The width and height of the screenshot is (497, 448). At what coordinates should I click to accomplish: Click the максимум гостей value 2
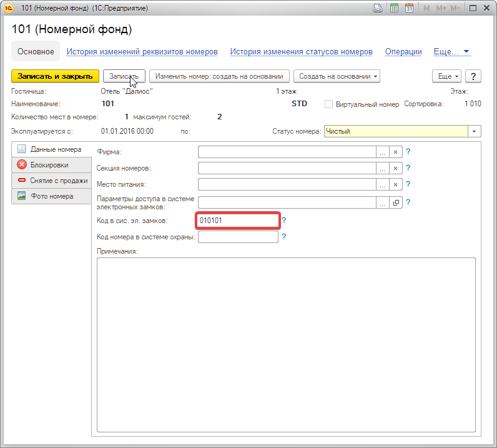(219, 117)
